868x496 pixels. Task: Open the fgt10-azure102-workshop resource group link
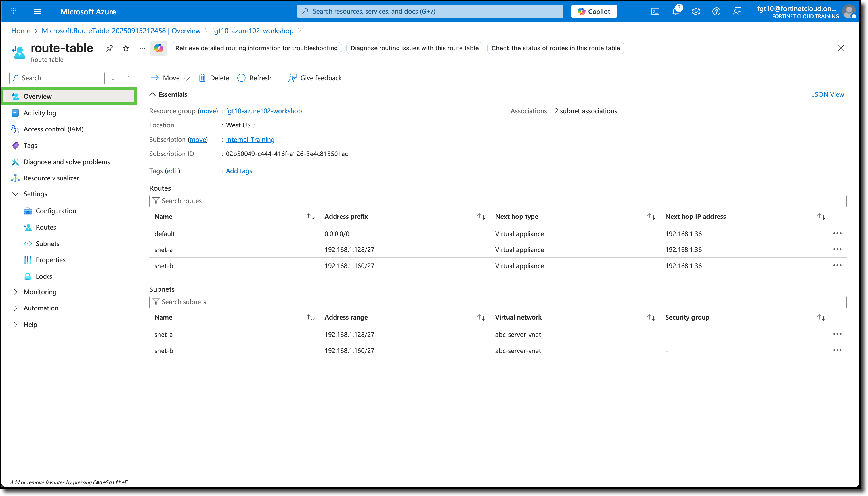264,111
